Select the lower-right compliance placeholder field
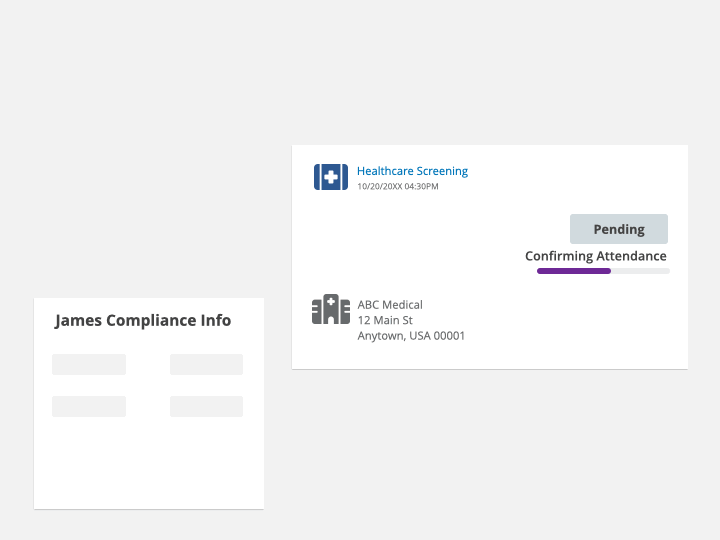Viewport: 720px width, 540px height. (x=206, y=406)
